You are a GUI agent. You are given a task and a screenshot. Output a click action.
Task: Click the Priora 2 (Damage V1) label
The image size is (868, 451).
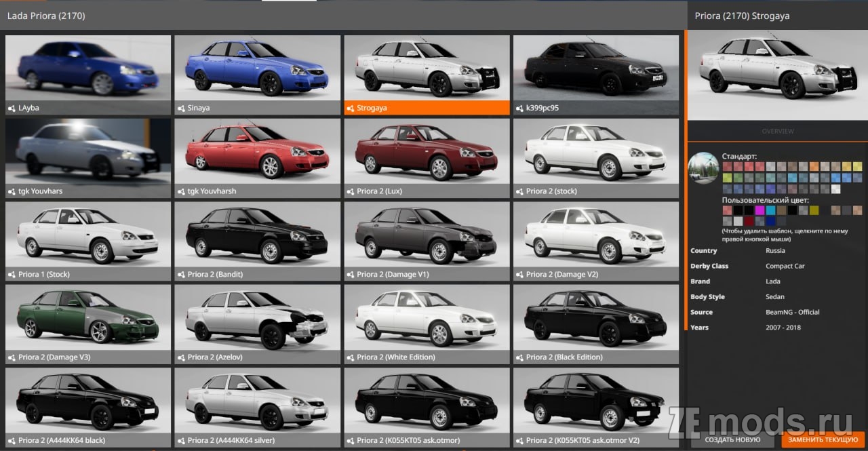point(393,274)
